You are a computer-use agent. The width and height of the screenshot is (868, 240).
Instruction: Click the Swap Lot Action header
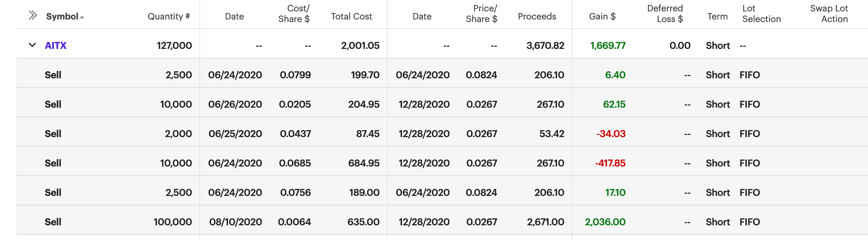pos(829,14)
